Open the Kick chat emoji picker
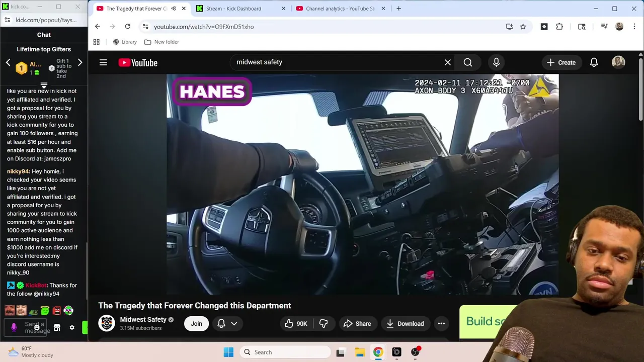The height and width of the screenshot is (362, 644). click(37, 328)
